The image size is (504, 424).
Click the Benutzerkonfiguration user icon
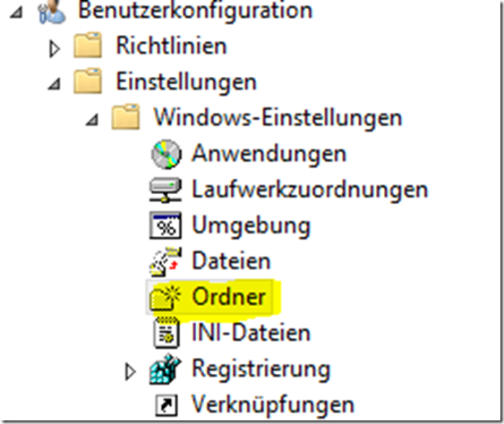[52, 13]
